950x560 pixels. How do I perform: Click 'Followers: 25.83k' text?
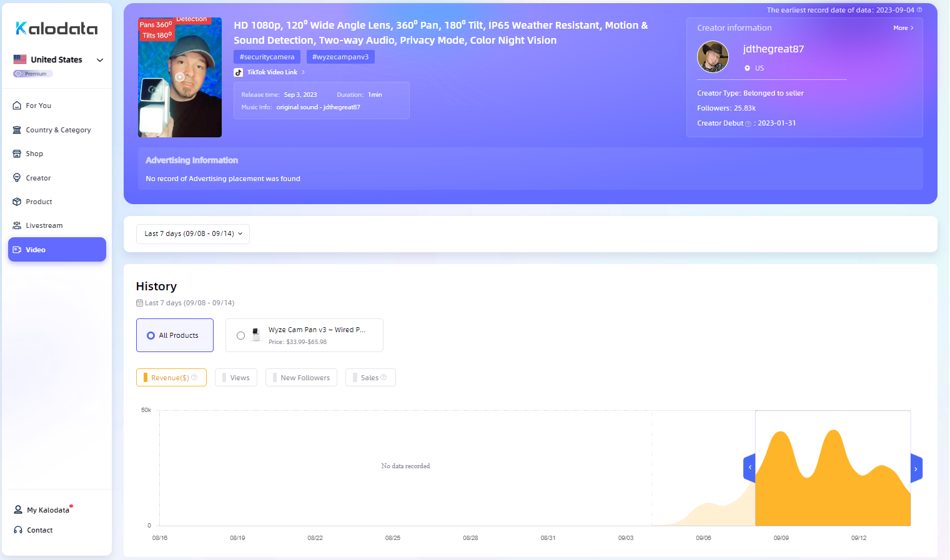click(x=726, y=108)
